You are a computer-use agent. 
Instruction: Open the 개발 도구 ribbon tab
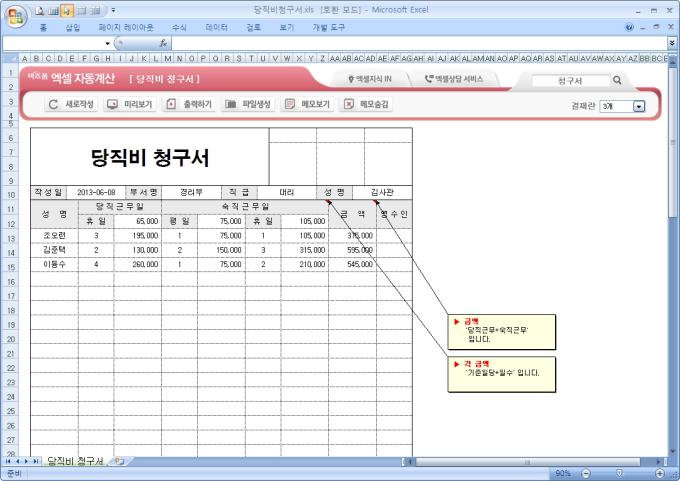[x=328, y=27]
